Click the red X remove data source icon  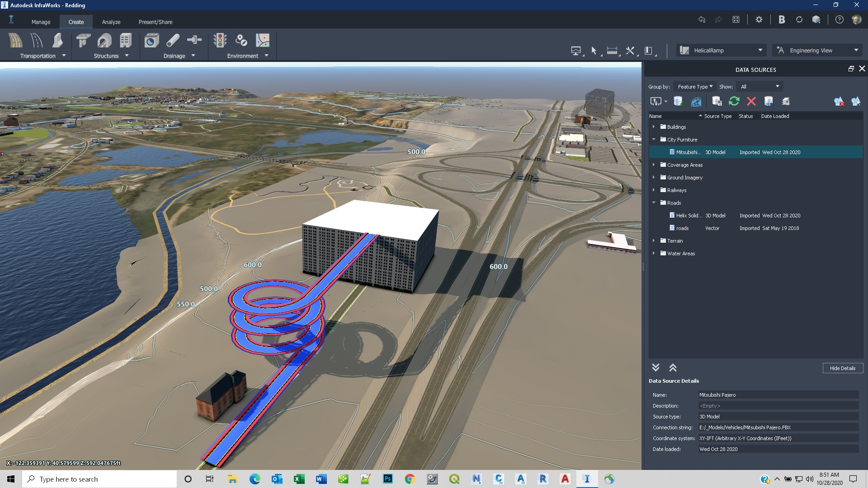pos(751,101)
